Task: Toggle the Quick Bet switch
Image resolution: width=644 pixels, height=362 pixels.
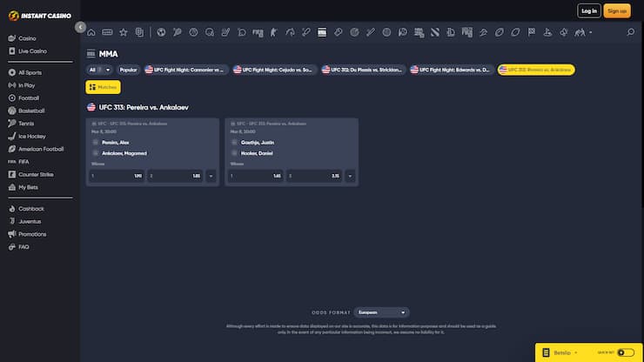Action: [x=626, y=352]
